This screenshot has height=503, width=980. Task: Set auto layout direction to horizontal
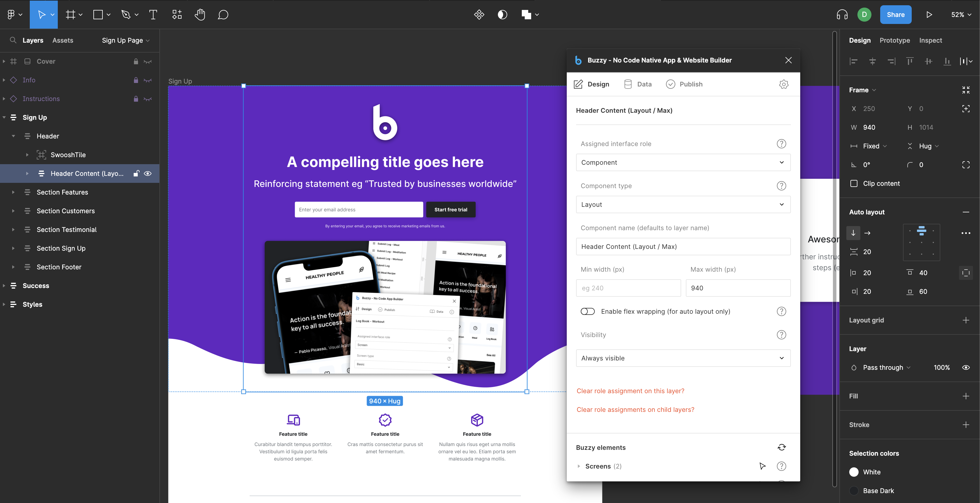[867, 233]
